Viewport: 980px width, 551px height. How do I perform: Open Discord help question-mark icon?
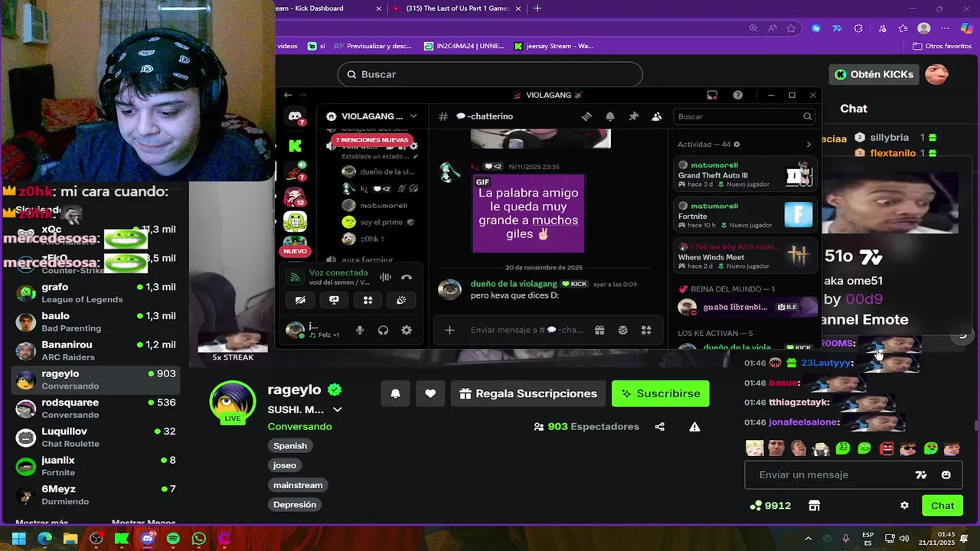[737, 95]
